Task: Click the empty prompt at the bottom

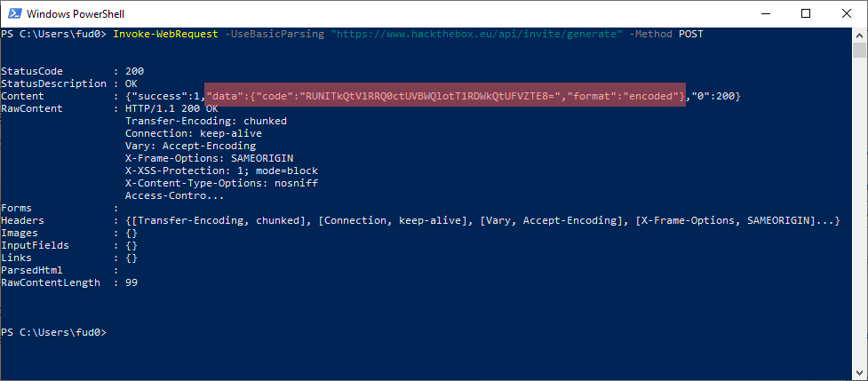Action: click(x=109, y=331)
